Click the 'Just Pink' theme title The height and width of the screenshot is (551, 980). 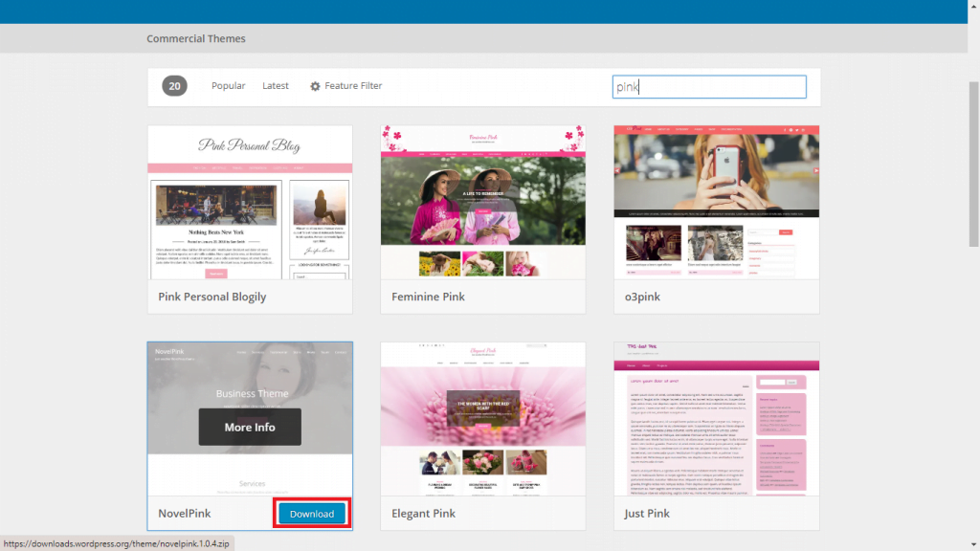648,513
